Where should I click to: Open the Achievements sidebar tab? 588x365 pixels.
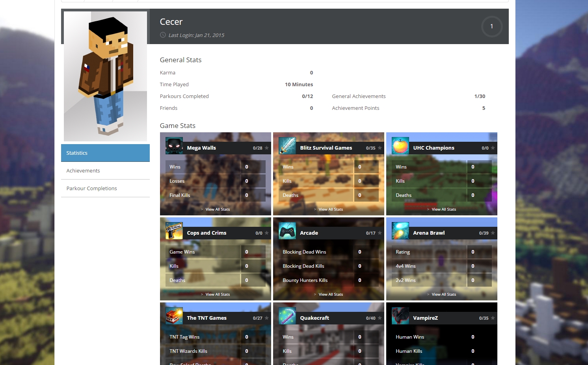pyautogui.click(x=105, y=170)
